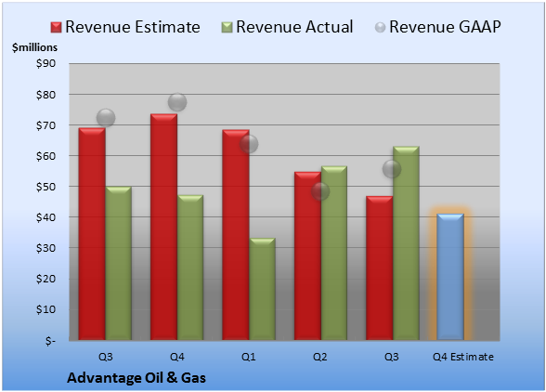The height and width of the screenshot is (392, 546).
Task: Click the '$-' zero axis value
Action: pos(50,340)
